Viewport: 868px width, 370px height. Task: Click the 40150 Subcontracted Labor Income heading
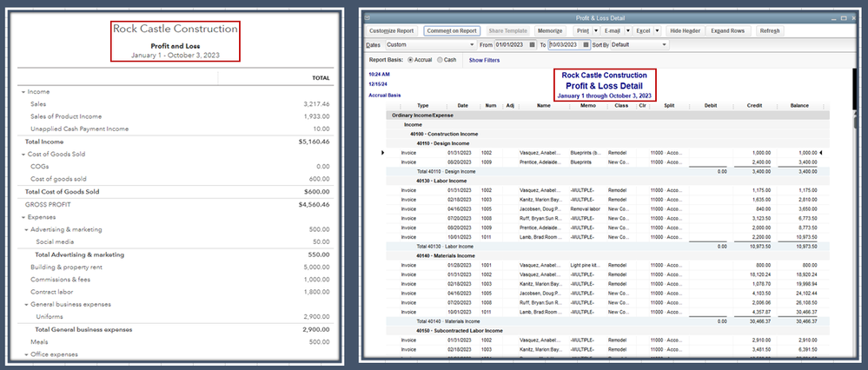(459, 331)
